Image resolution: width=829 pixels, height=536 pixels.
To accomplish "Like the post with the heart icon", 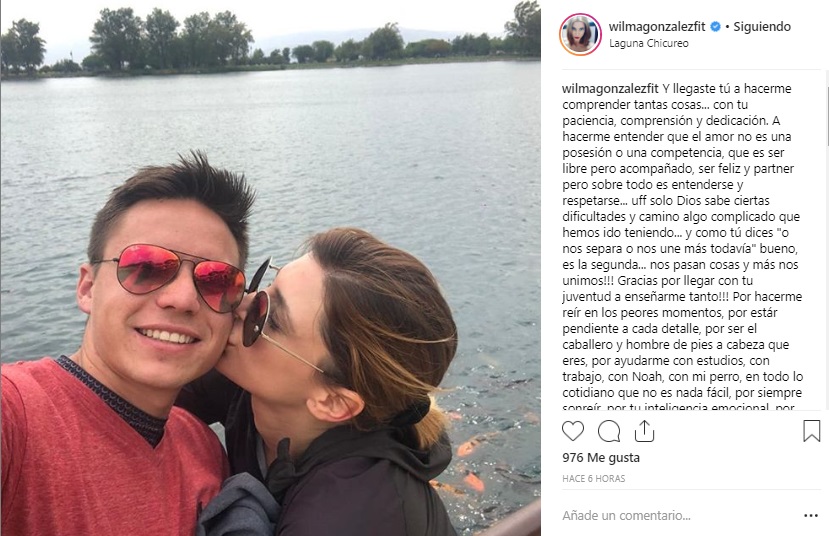I will tap(573, 431).
